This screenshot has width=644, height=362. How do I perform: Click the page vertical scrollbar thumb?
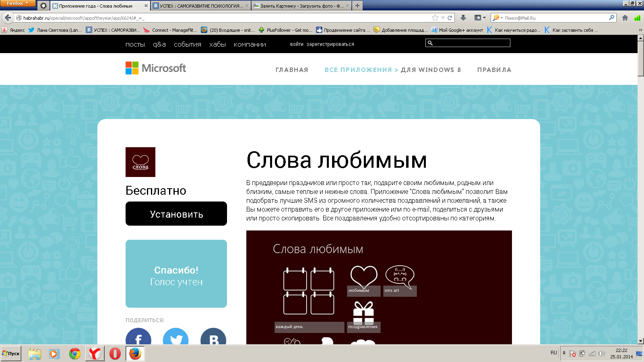coord(641,58)
